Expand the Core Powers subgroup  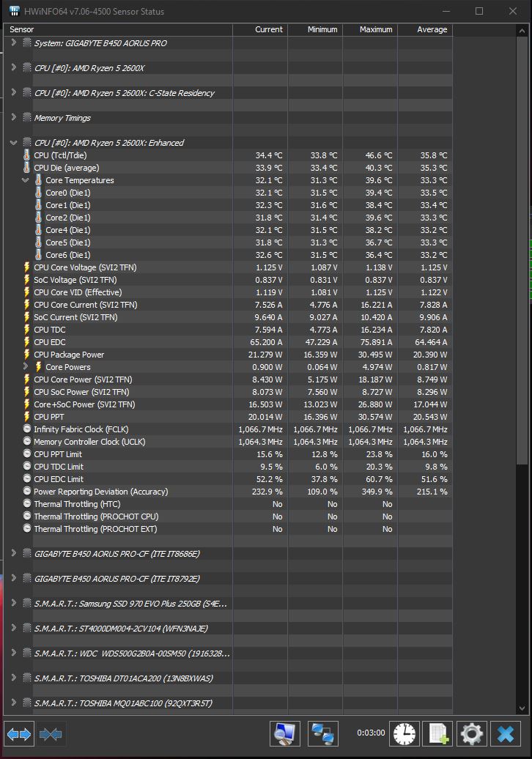click(25, 367)
